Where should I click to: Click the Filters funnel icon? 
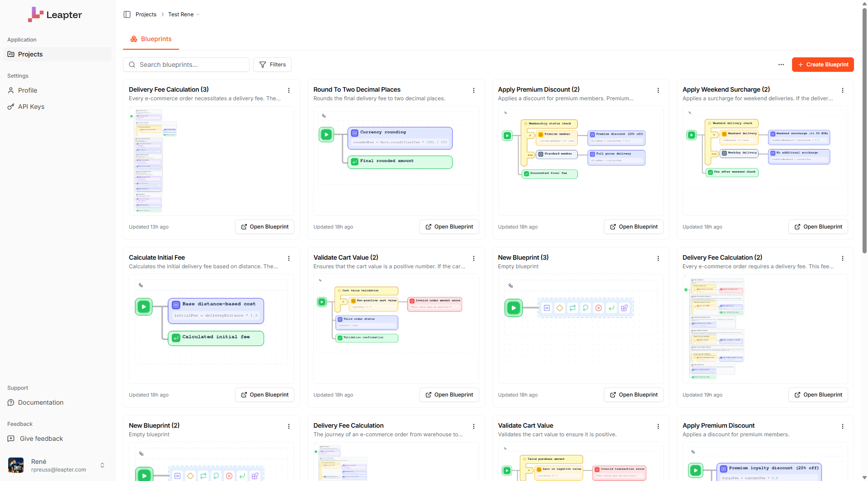[x=263, y=65]
